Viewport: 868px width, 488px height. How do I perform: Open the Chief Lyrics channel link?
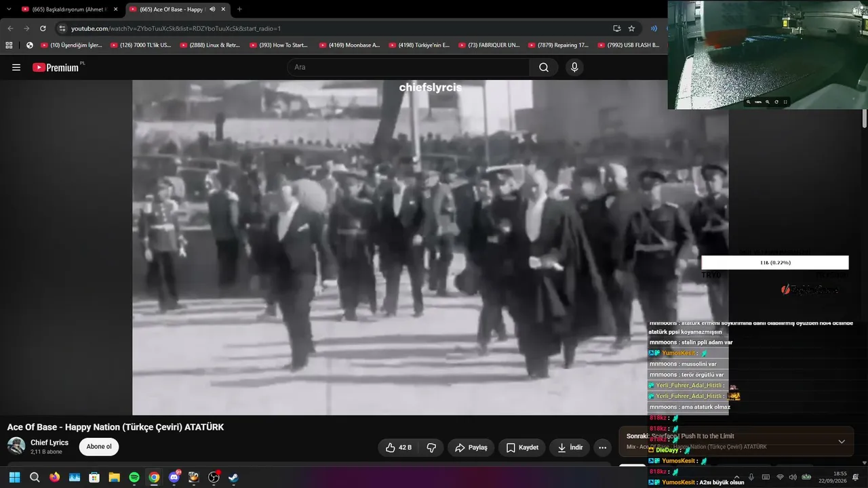50,443
